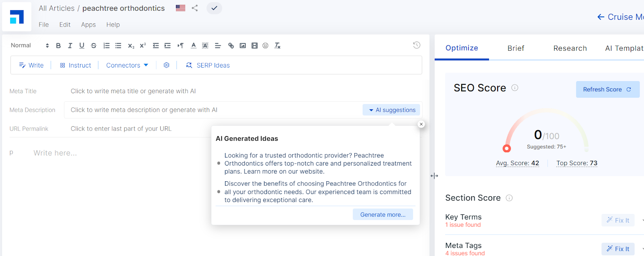Pick the text color tool

pyautogui.click(x=194, y=46)
